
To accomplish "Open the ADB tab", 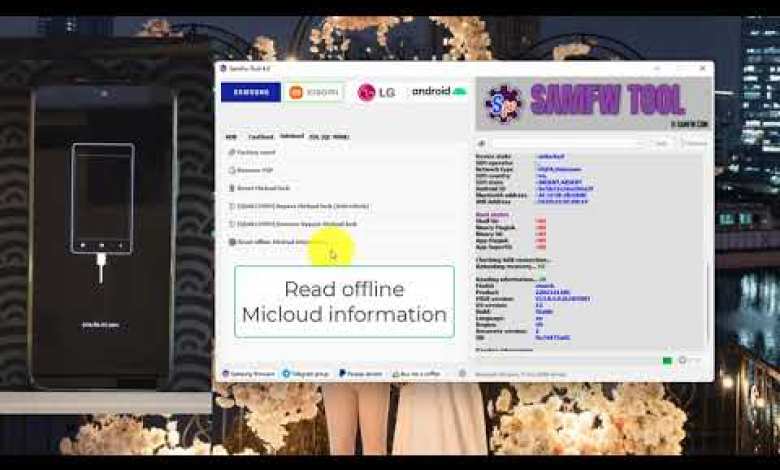I will [x=231, y=137].
